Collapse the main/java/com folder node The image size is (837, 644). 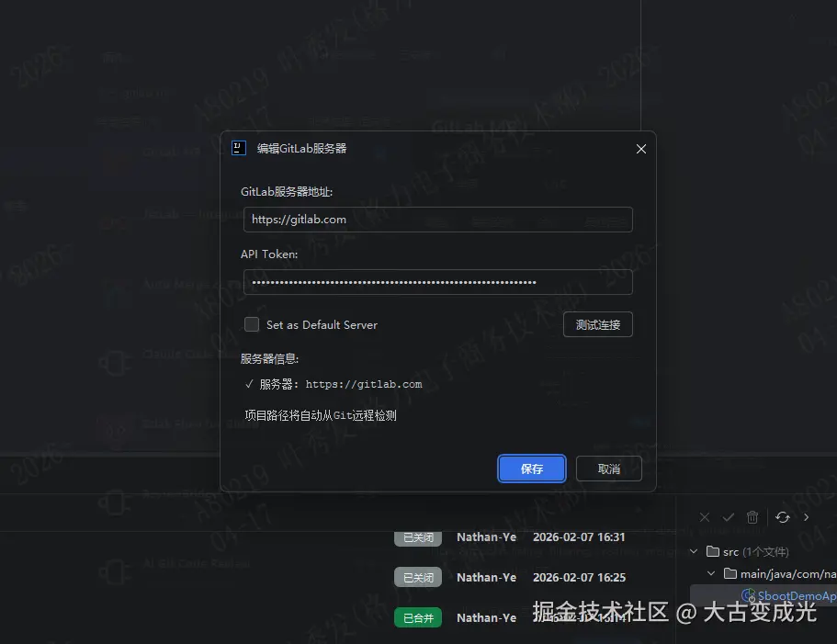(x=709, y=572)
